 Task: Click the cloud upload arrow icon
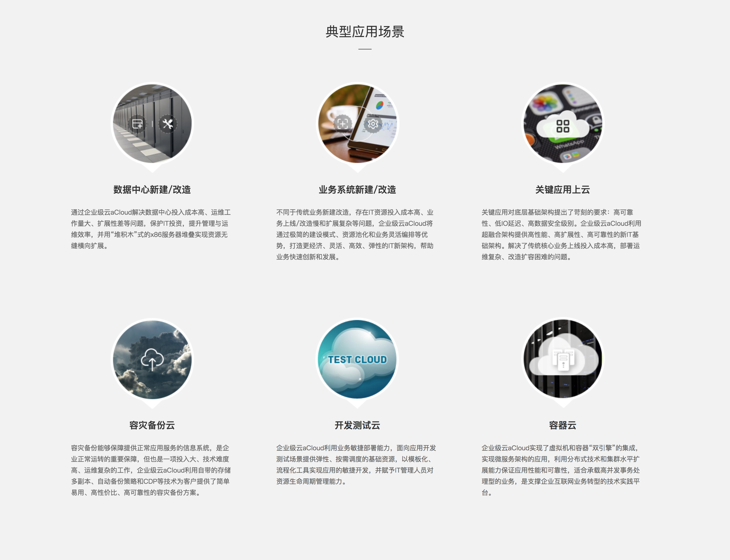pyautogui.click(x=152, y=359)
